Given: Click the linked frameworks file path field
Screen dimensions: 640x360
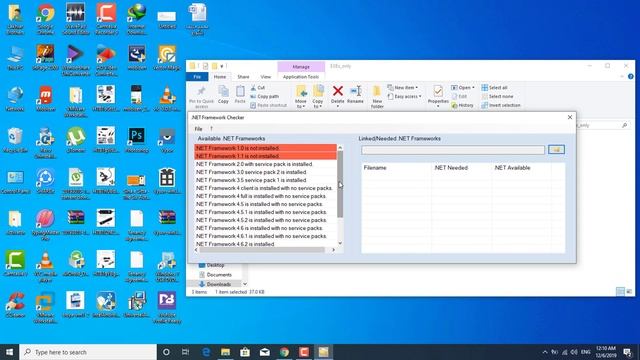Looking at the screenshot, I should tap(453, 150).
